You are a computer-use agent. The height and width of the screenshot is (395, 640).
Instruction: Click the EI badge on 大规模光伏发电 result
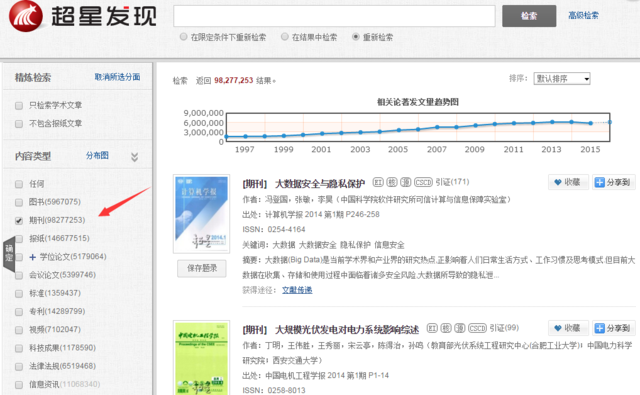[x=432, y=328]
